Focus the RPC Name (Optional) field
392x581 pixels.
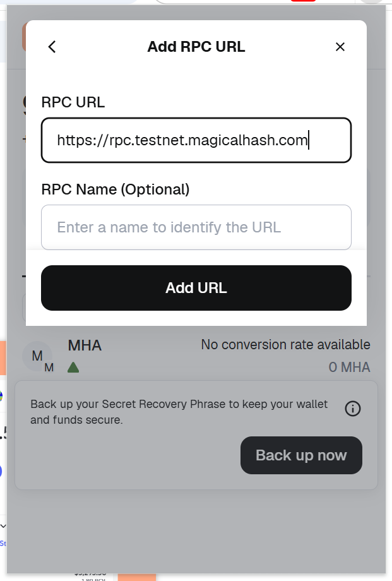tap(196, 227)
